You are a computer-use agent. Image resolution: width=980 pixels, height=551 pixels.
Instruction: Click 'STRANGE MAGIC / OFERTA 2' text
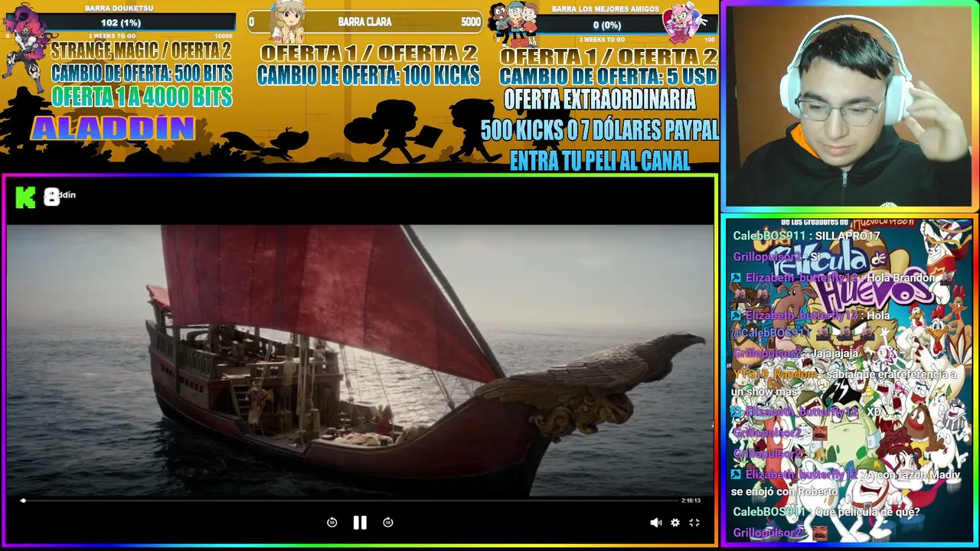pos(140,51)
